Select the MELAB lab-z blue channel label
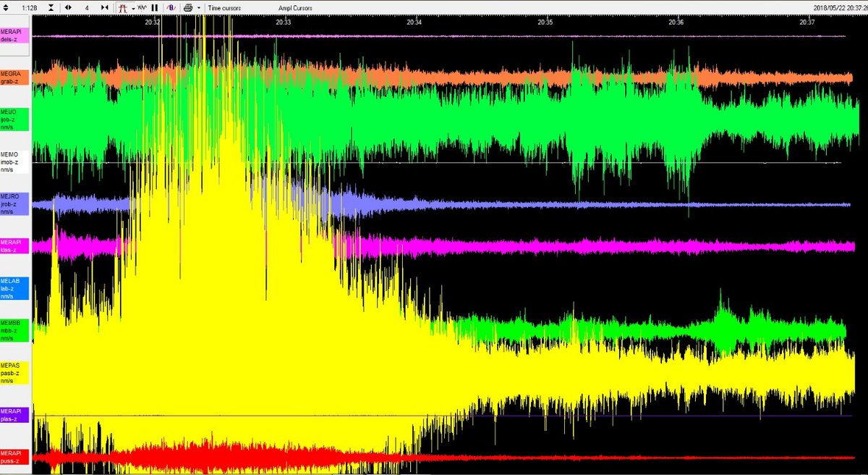 click(14, 288)
